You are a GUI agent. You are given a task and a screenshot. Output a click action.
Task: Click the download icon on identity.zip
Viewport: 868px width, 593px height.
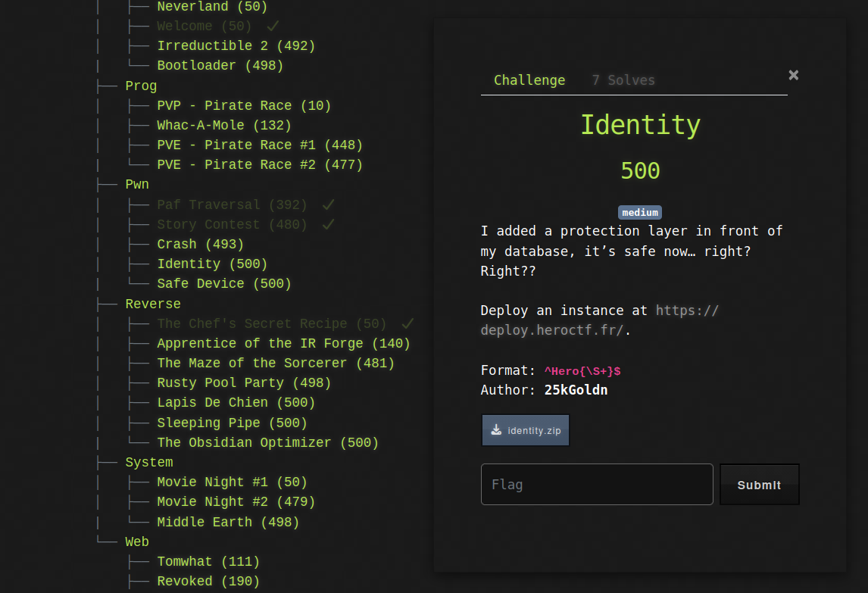[x=496, y=430]
